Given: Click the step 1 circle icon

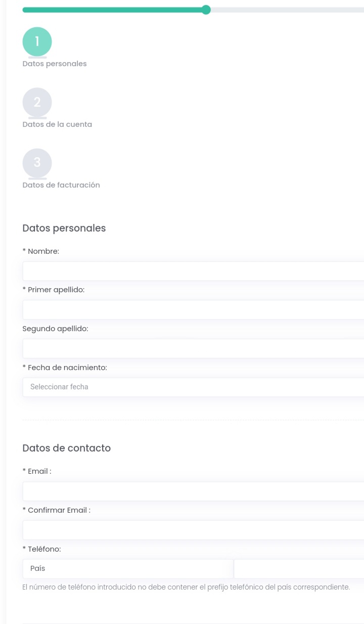Looking at the screenshot, I should [x=37, y=42].
